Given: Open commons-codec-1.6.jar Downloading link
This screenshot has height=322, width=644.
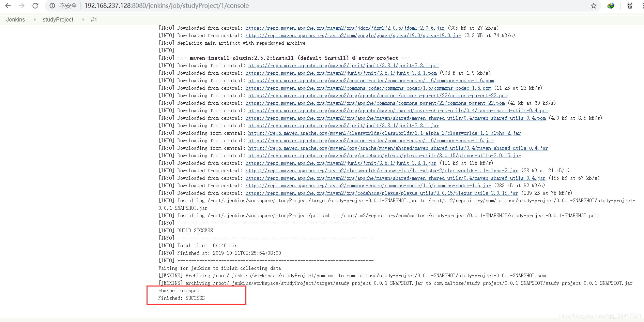Looking at the screenshot, I should click(x=371, y=141).
